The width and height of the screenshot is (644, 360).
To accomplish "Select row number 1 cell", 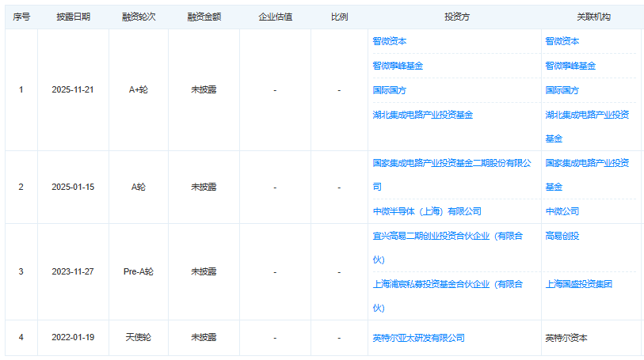I will [x=21, y=89].
